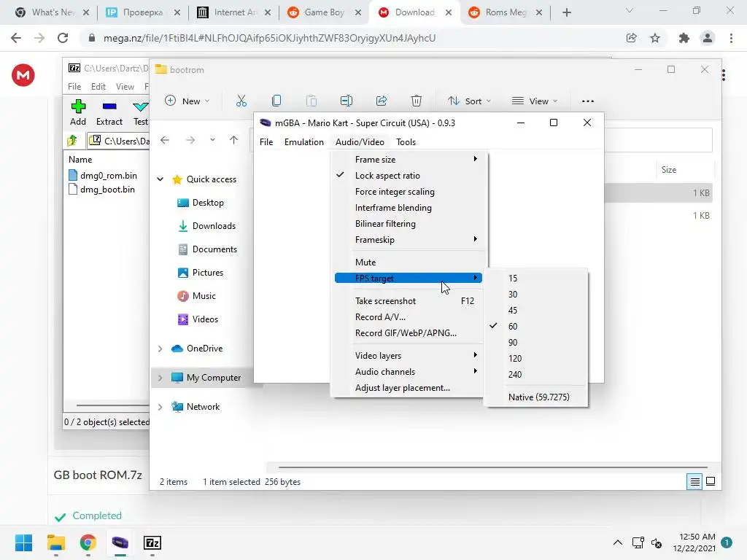Click the 7-Zip up-folder icon
The image size is (747, 560).
72,141
